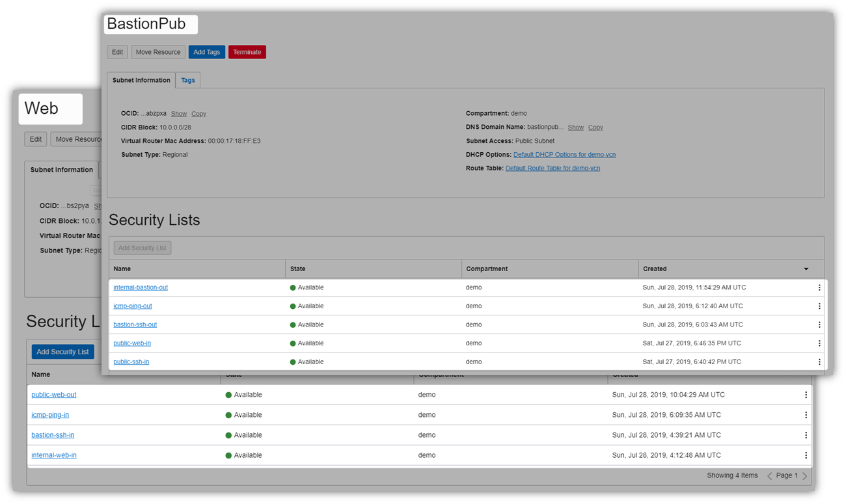
Task: Open actions menu for icmp-ping-in row
Action: (x=806, y=414)
